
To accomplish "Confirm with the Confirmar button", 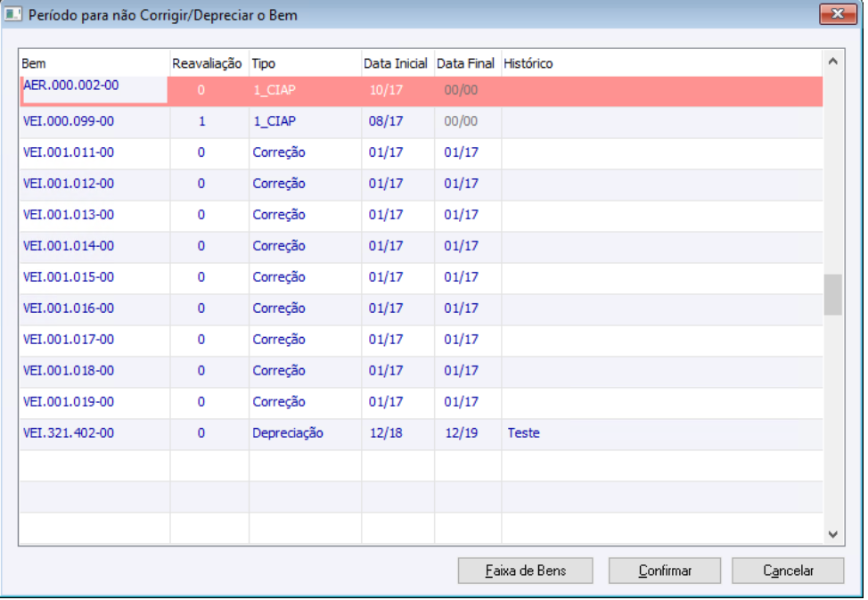I will pos(665,571).
